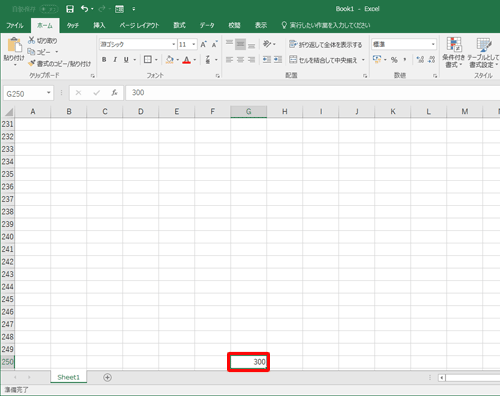Screen dimensions: 500x396
Task: Open the Customize Quick Access Toolbar arrow
Action: point(133,9)
